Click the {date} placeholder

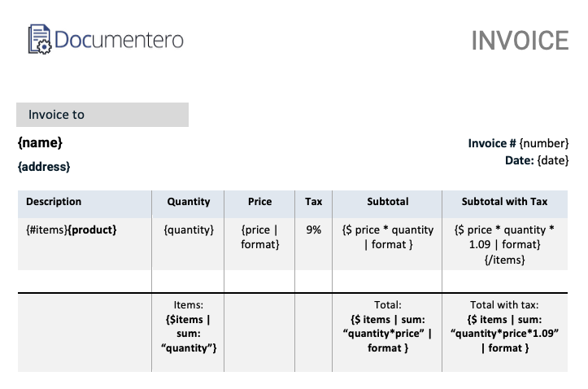(x=553, y=160)
